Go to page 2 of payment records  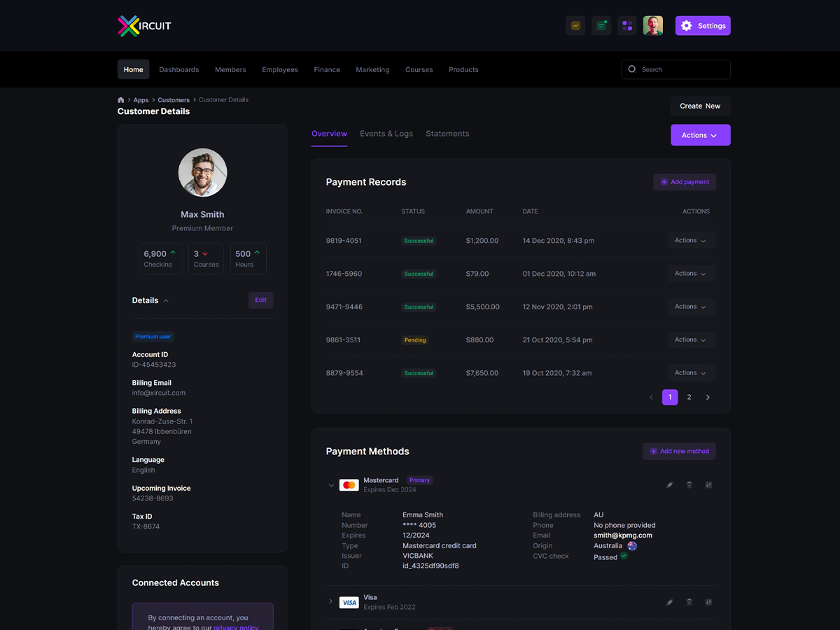[x=689, y=398]
